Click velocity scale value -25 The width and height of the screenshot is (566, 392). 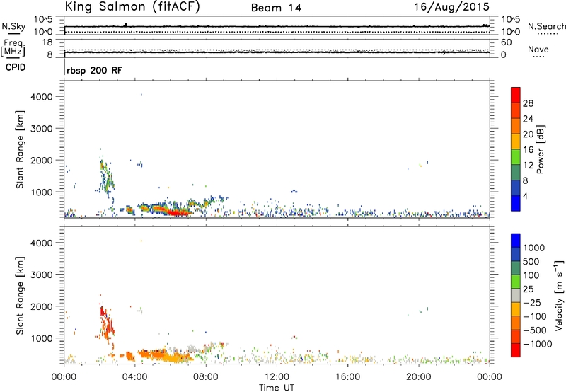532,302
